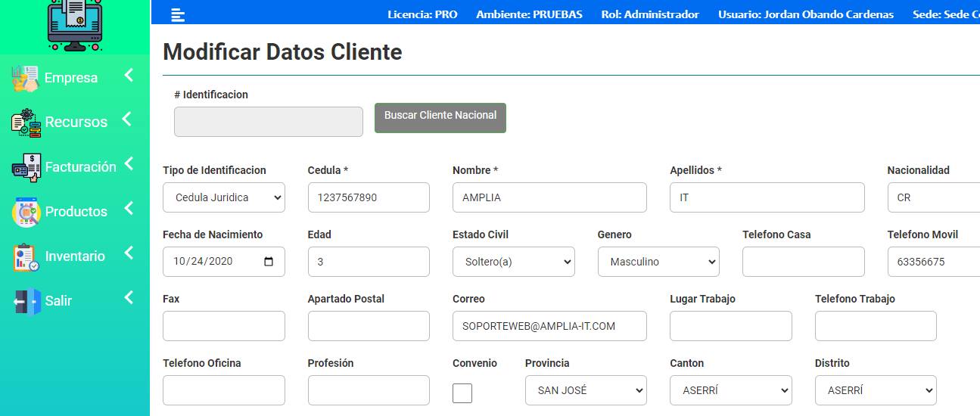Open the date picker calendar icon
Screen dimensions: 980x416
(x=269, y=262)
